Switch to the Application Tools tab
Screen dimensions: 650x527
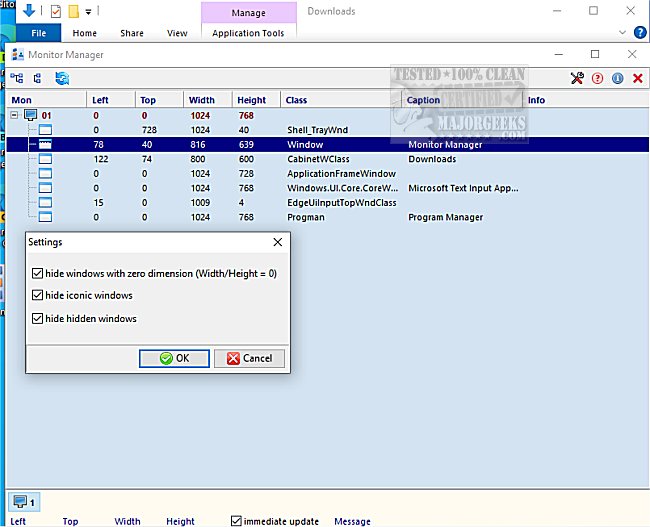coord(248,33)
